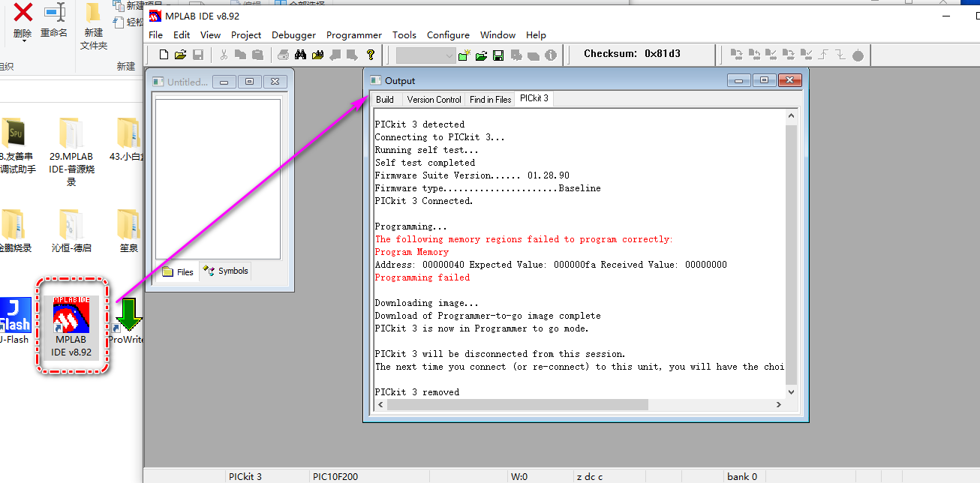Open the File menu
Viewport: 980px width, 483px height.
pos(155,34)
